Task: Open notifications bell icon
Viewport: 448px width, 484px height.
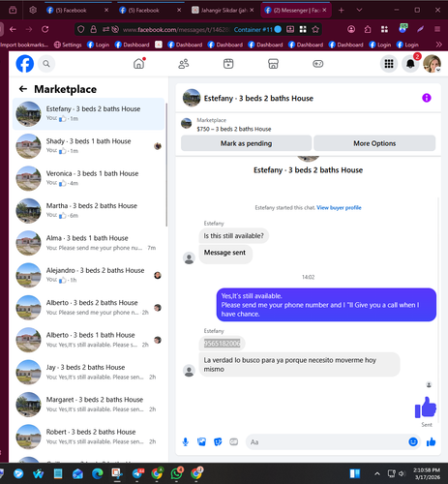Action: click(x=410, y=64)
